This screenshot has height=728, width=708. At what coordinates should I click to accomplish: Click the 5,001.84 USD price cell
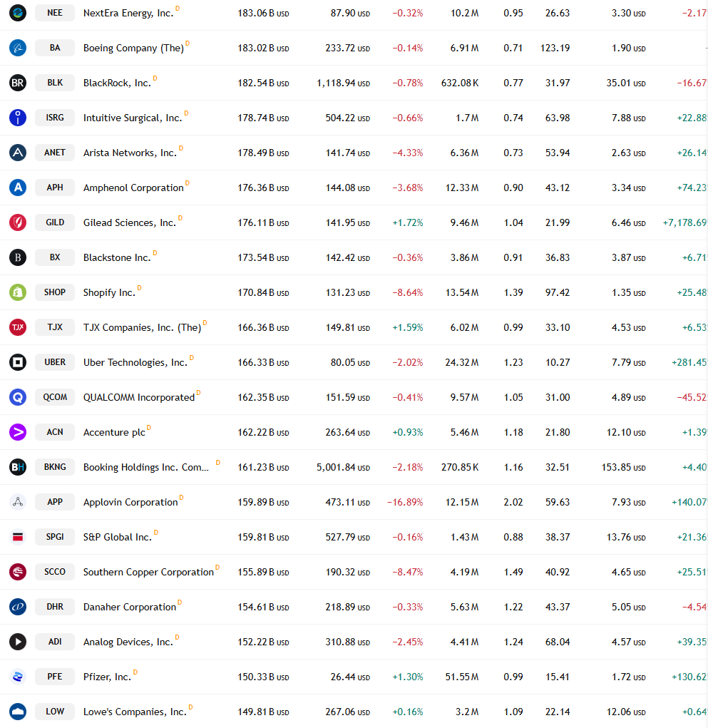[x=343, y=468]
